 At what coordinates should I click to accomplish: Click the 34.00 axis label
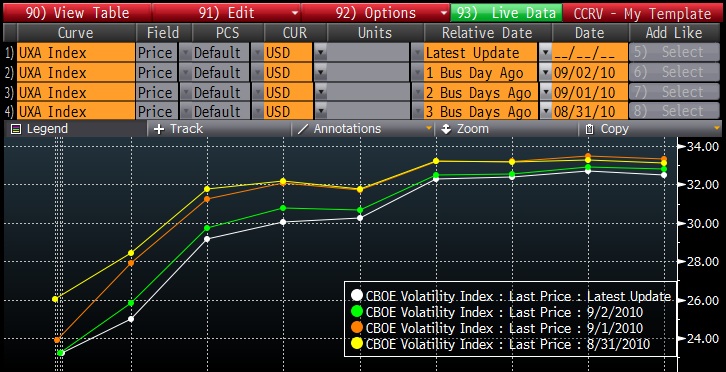tap(704, 147)
